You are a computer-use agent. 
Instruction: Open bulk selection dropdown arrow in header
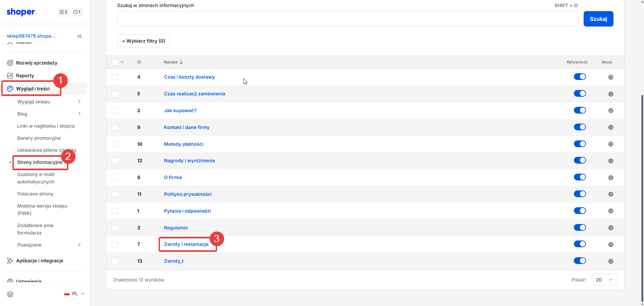pos(122,62)
